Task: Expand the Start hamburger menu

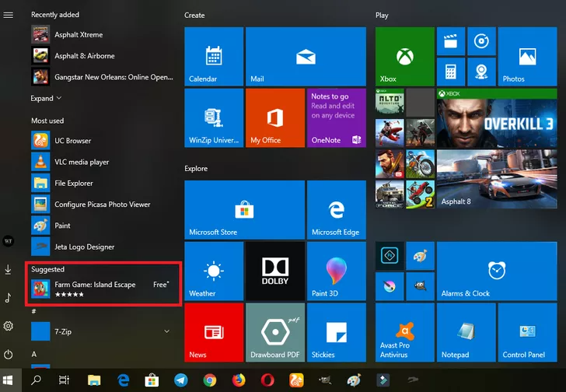Action: click(x=9, y=15)
